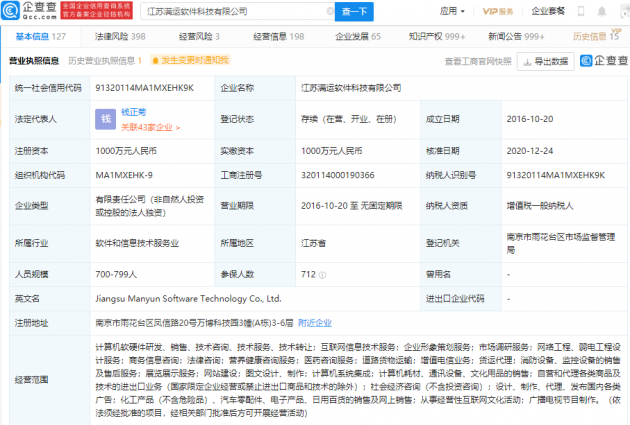Switch to 知识产权 999+ tab
630x425 pixels.
tap(437, 37)
